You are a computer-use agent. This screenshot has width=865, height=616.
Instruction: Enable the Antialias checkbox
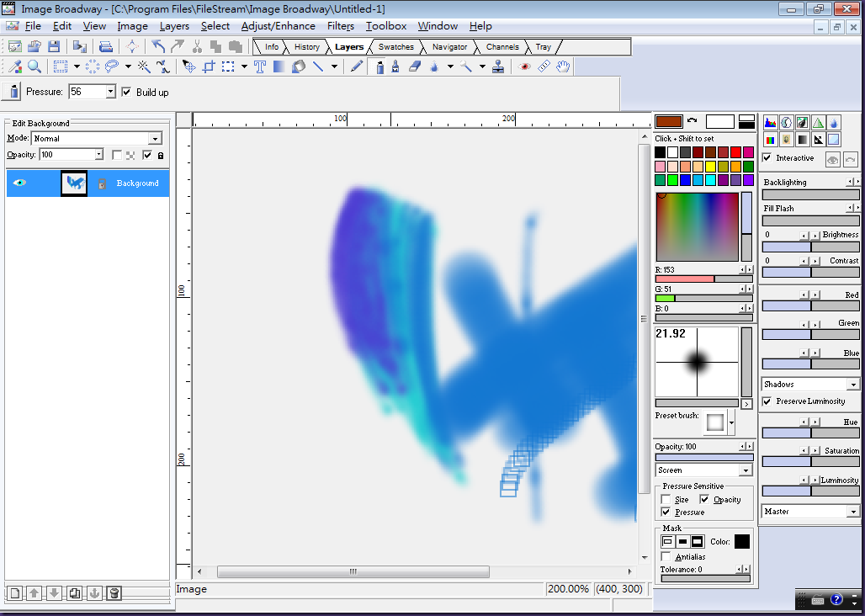tap(666, 556)
